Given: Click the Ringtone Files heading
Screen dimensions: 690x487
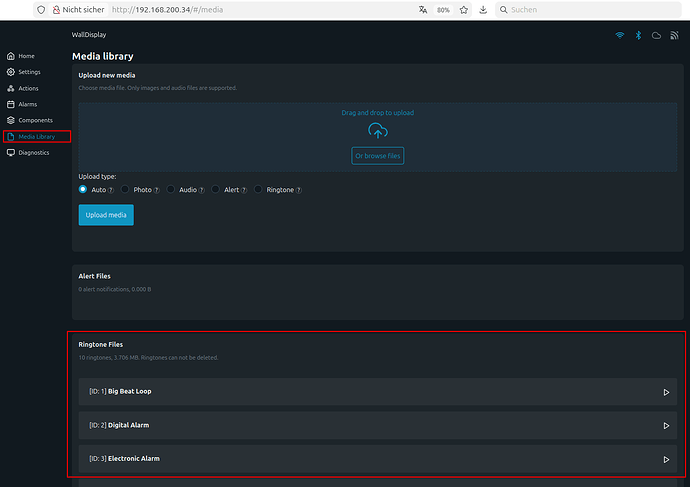Looking at the screenshot, I should [x=101, y=344].
